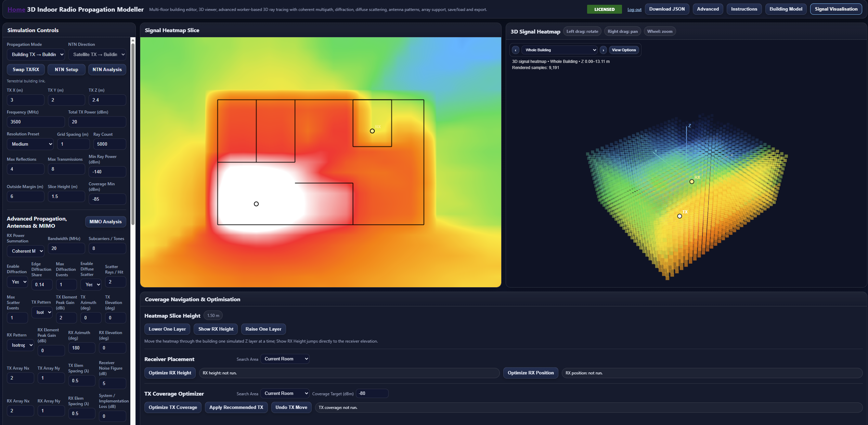Open the TX Pattern dropdown
Image resolution: width=868 pixels, height=425 pixels.
(x=42, y=312)
